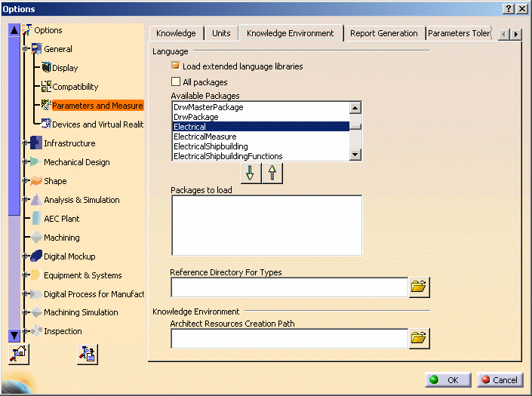The height and width of the screenshot is (396, 532).
Task: Move selected package down to load list
Action: pos(251,173)
